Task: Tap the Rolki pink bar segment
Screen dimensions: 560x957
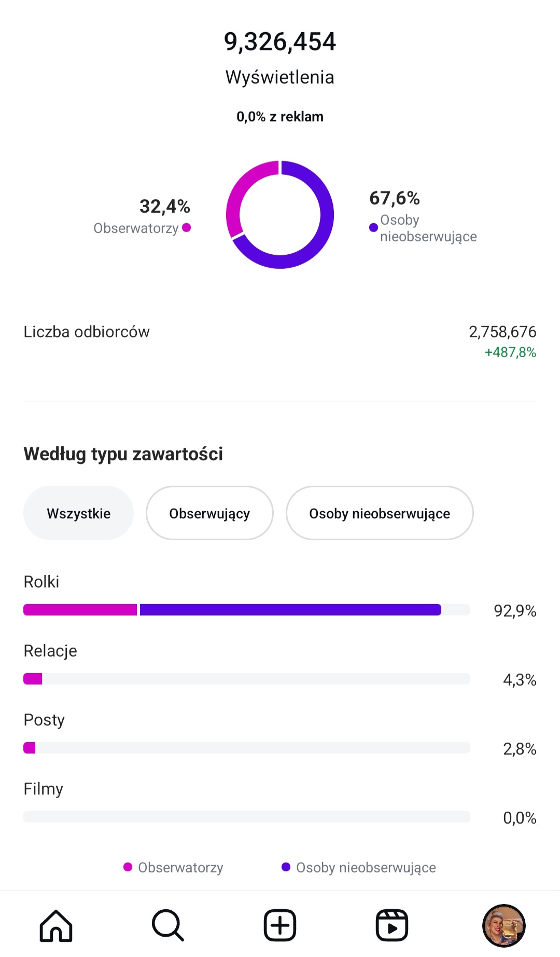Action: [80, 610]
